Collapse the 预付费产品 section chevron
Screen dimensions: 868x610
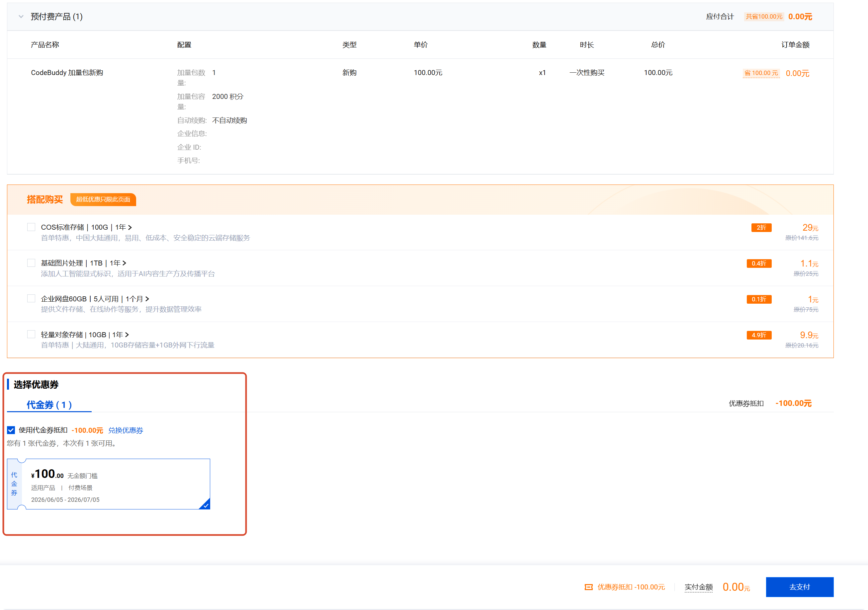tap(21, 17)
